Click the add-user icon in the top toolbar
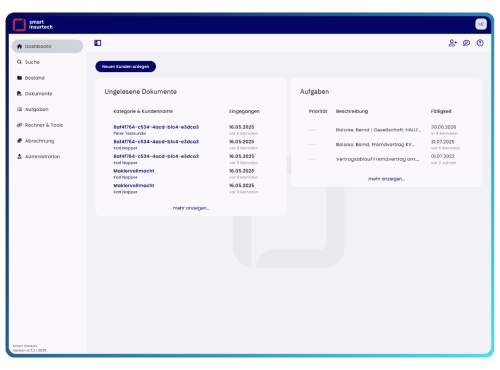This screenshot has width=500, height=370. tap(452, 43)
